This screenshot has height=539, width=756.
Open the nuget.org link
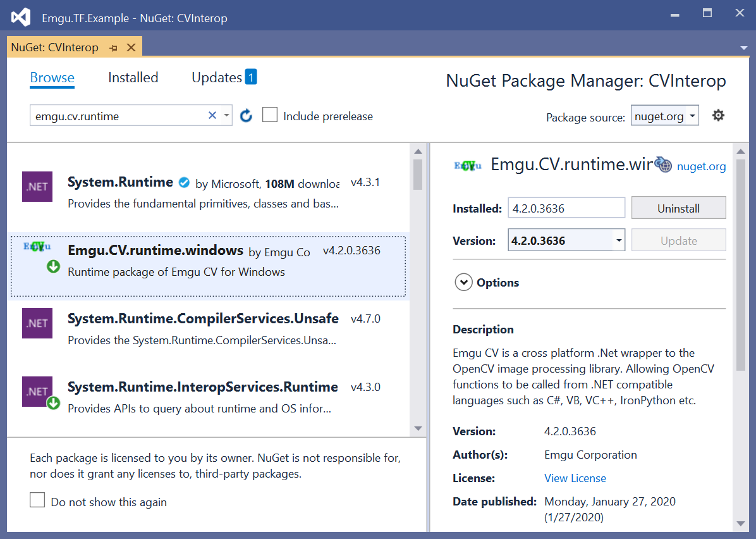[701, 166]
